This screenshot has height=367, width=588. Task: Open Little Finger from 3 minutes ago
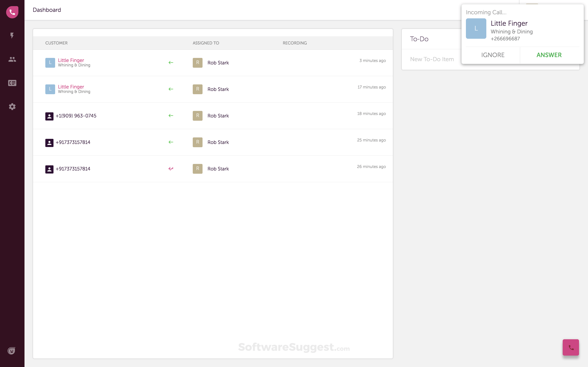click(x=71, y=60)
